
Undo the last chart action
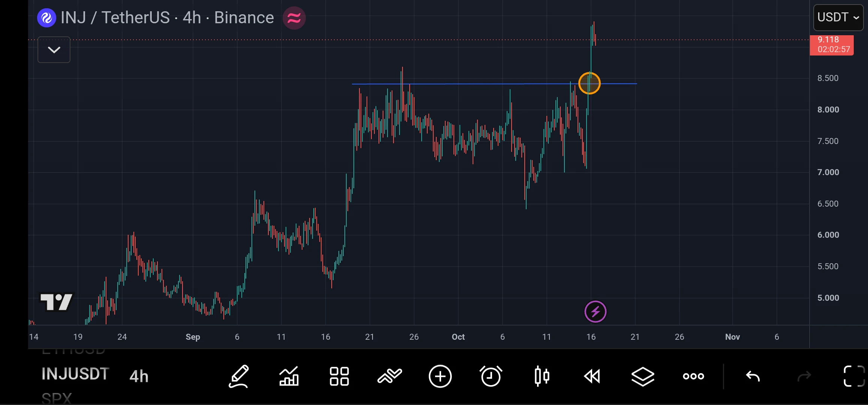click(x=753, y=376)
